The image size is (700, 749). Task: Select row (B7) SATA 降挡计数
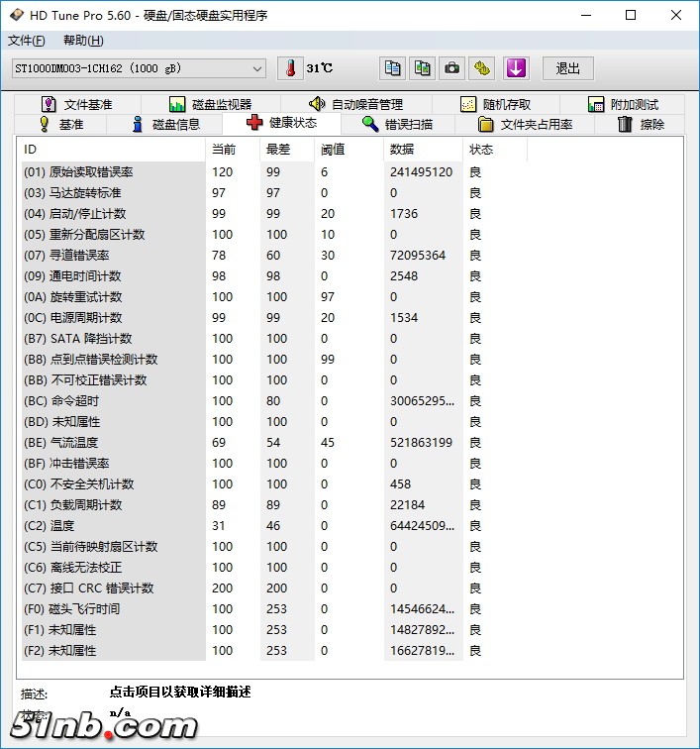tap(274, 338)
